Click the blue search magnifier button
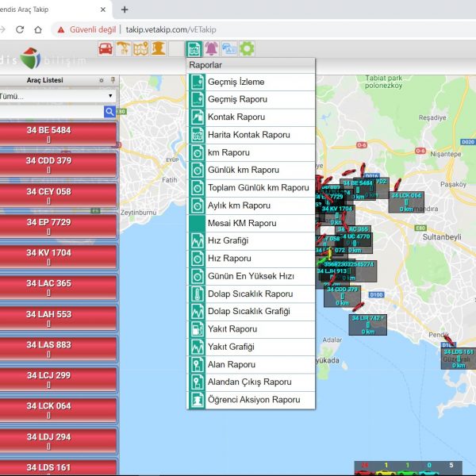Image resolution: width=476 pixels, height=476 pixels. tap(109, 112)
